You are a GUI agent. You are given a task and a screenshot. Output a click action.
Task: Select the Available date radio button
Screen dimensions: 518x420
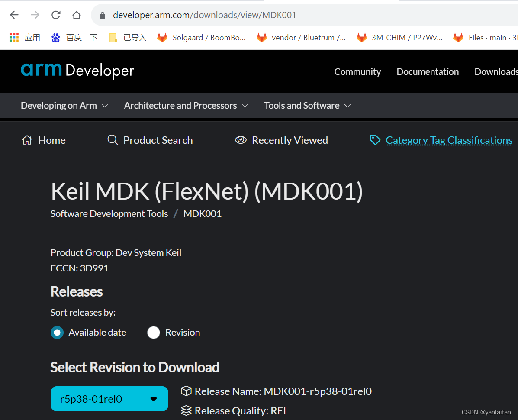[x=57, y=333]
